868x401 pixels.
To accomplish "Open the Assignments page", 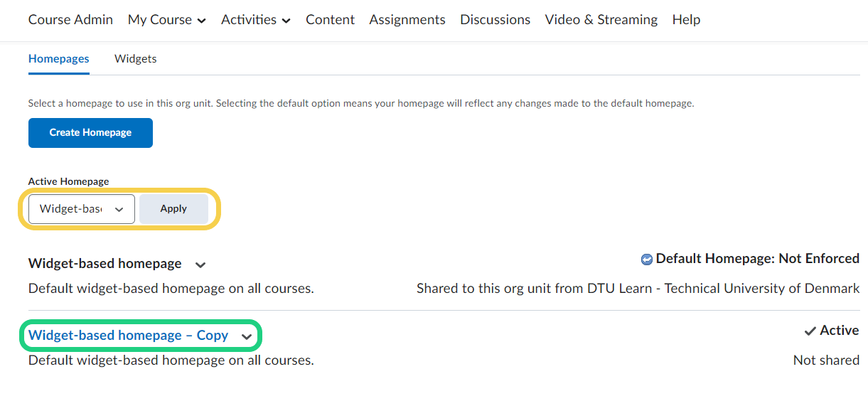I will click(x=407, y=20).
